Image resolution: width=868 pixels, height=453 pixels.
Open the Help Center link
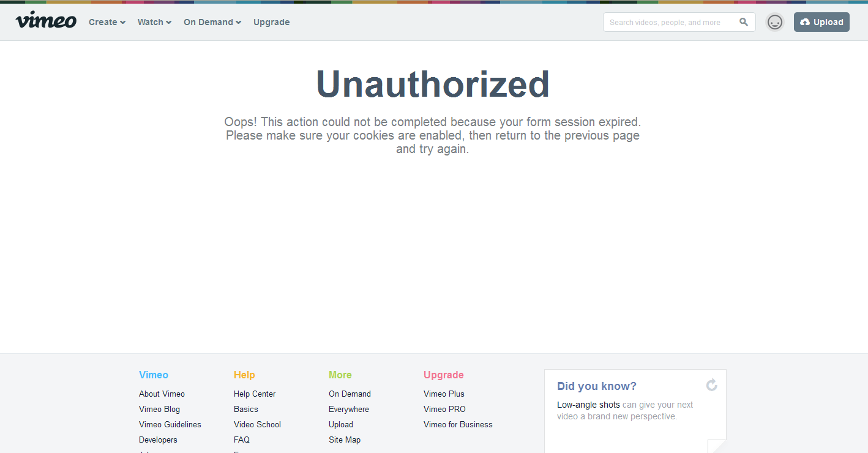click(255, 394)
